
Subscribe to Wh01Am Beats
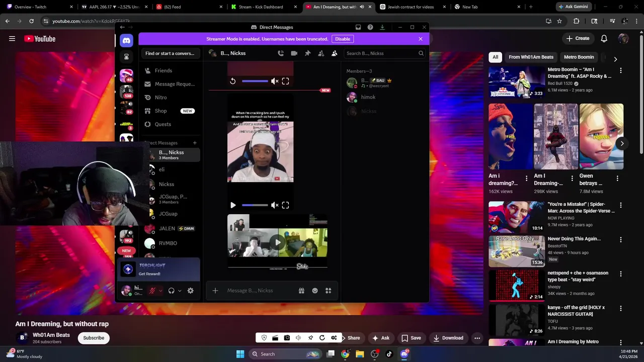[94, 338]
